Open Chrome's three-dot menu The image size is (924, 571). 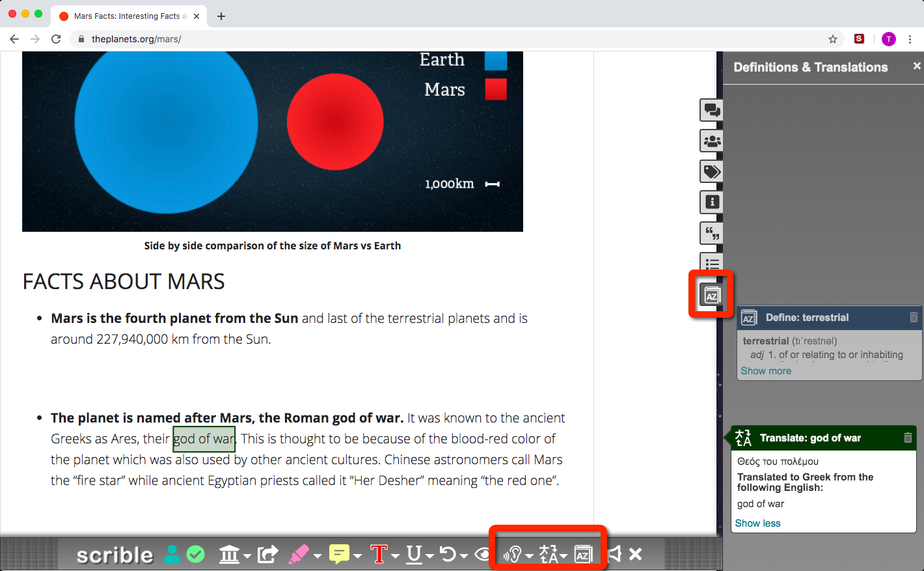coord(910,39)
